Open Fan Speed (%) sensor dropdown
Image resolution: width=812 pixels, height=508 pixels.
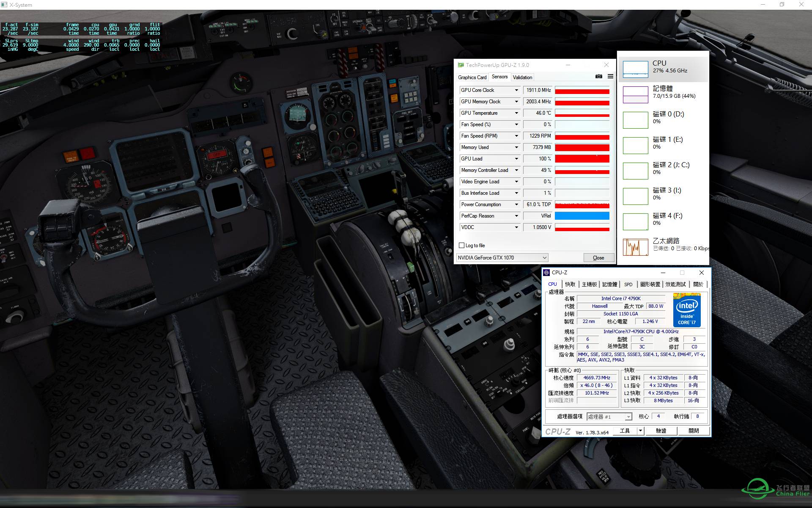click(516, 124)
